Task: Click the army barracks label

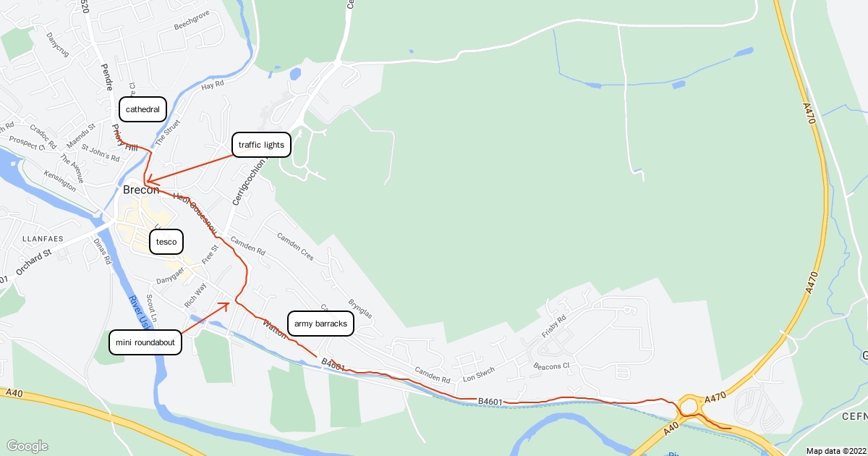Action: 321,324
